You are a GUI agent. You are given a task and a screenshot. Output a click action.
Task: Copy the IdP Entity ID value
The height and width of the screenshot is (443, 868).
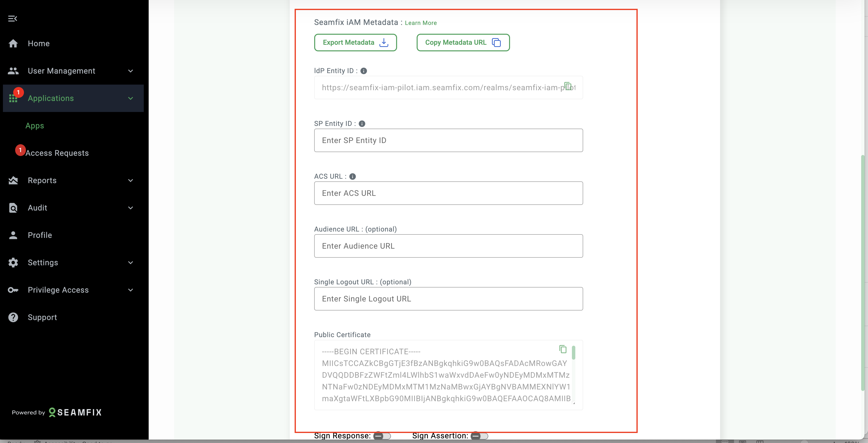[x=568, y=87]
